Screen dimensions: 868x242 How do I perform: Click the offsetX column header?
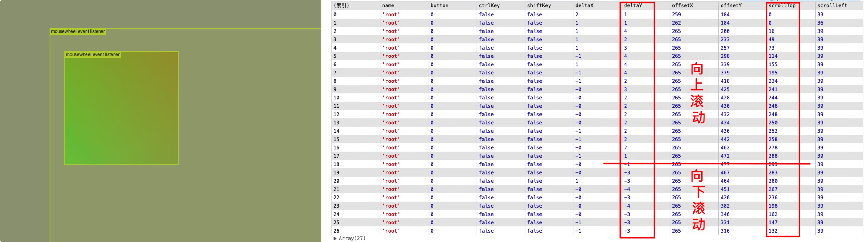(x=682, y=5)
